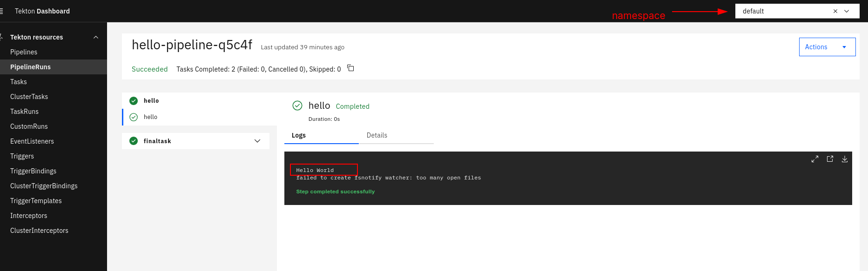This screenshot has width=868, height=271.
Task: Click the Tekton Dashboard title
Action: 42,11
